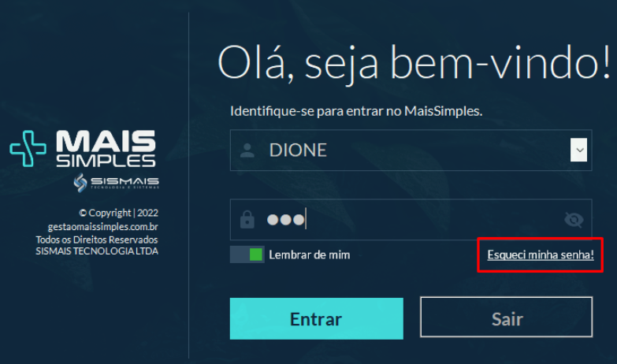Image resolution: width=617 pixels, height=364 pixels.
Task: Open the Esqueci minha senha link
Action: 541,254
